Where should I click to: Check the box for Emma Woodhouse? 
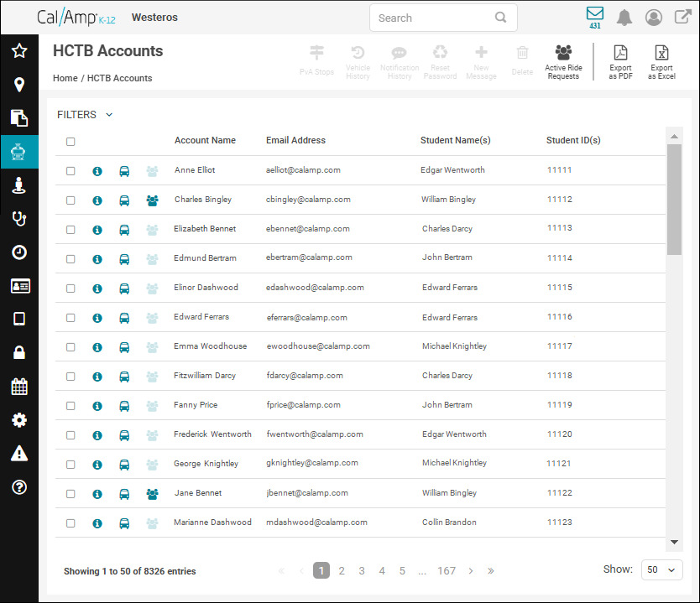point(71,347)
